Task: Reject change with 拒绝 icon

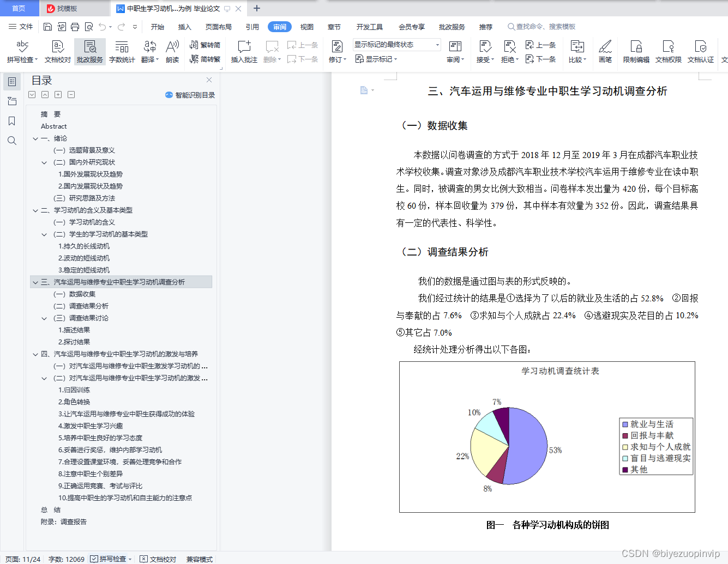Action: [x=509, y=47]
